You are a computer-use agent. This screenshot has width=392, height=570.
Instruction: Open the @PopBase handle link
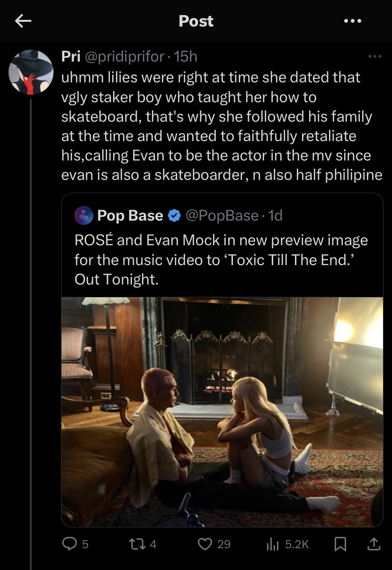point(223,216)
